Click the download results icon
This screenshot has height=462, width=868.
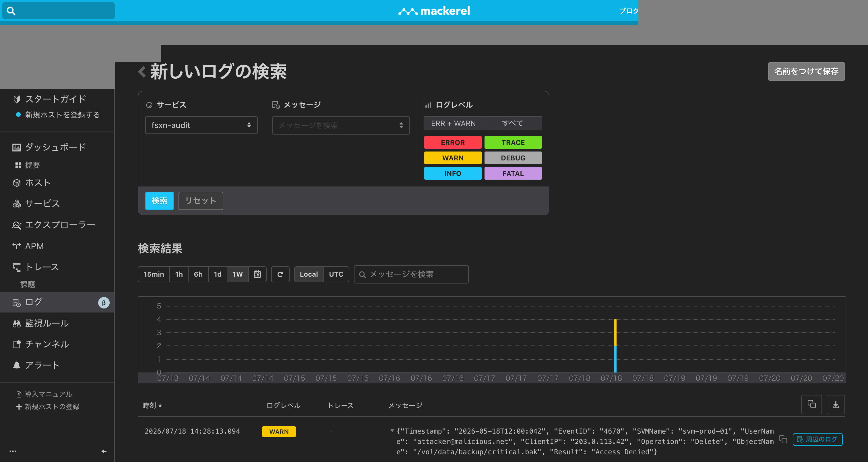(x=836, y=404)
